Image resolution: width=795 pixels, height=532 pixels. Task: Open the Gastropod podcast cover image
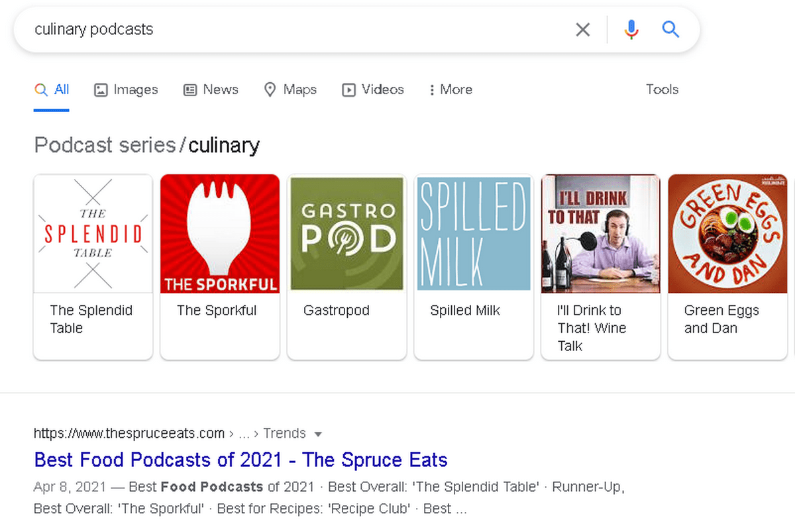[347, 233]
